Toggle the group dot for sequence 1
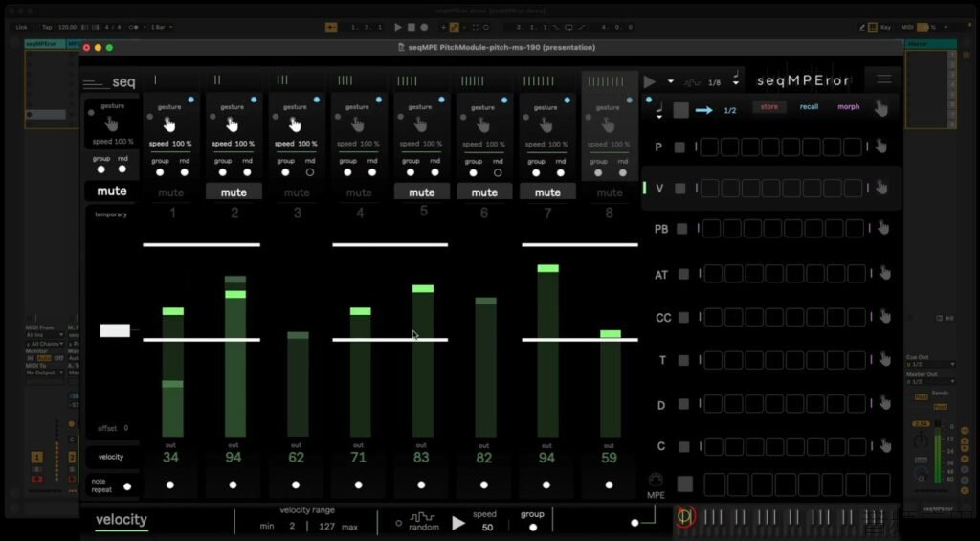Viewport: 980px width, 541px height. [x=160, y=172]
